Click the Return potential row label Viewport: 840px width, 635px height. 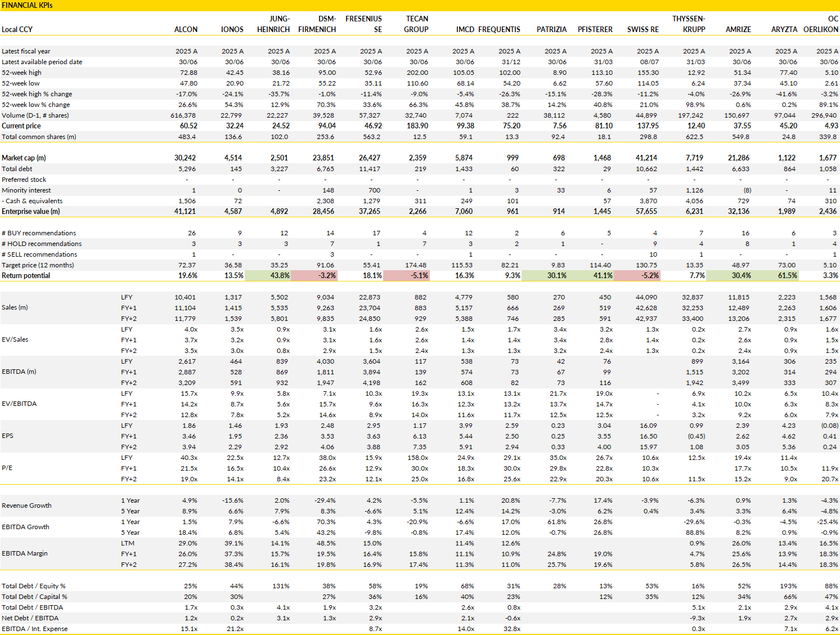[x=26, y=276]
